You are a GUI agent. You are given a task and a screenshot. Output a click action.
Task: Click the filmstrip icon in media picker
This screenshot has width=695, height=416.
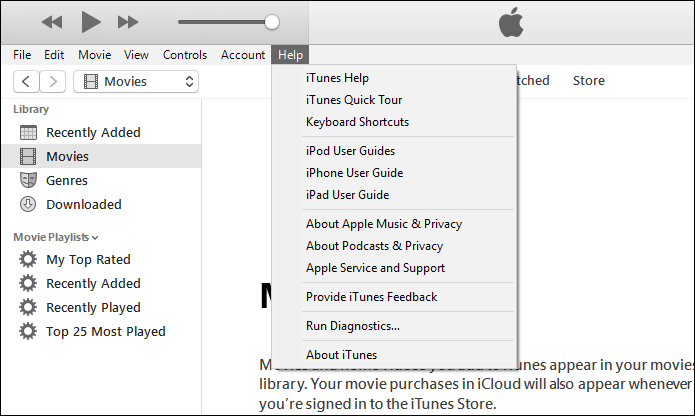click(91, 82)
